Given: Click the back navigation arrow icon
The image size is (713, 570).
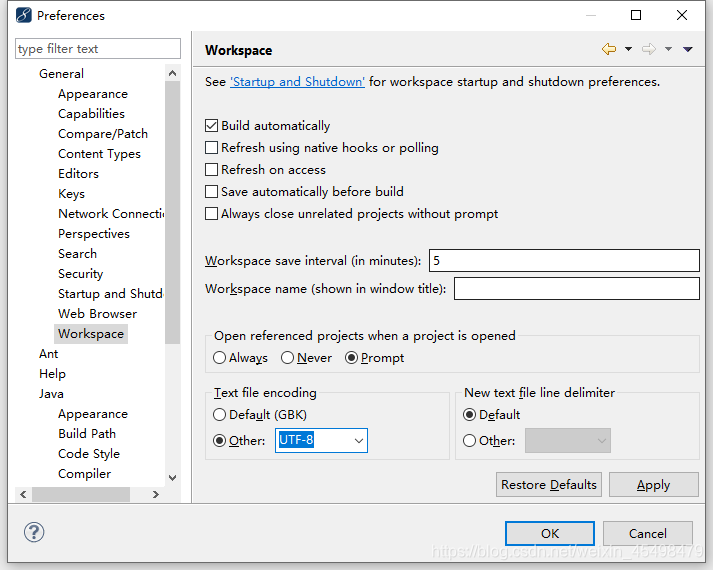Looking at the screenshot, I should [609, 49].
